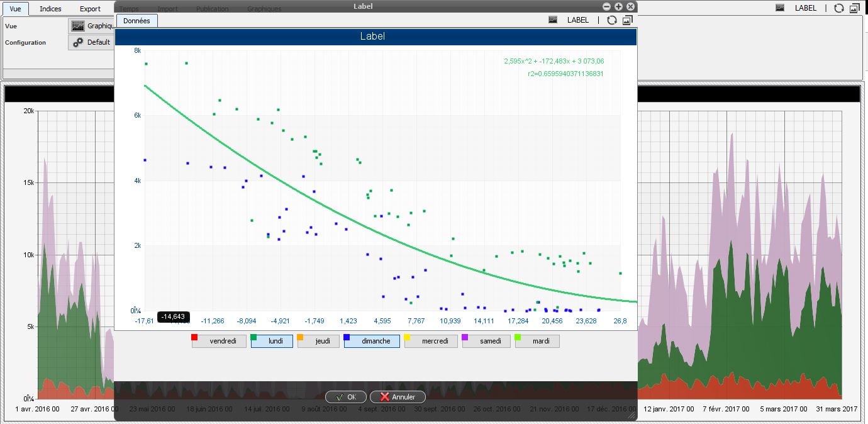Viewport: 868px width, 424px height.
Task: Click the -14,643 axis tooltip
Action: [173, 316]
